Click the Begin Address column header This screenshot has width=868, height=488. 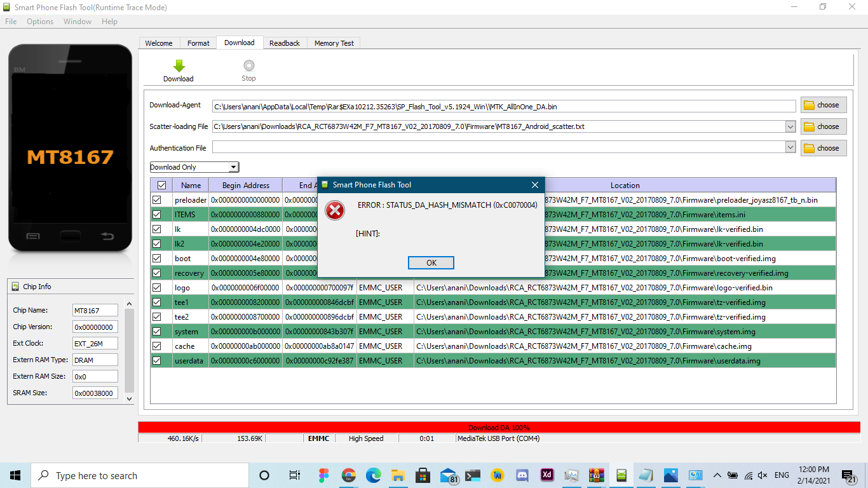pyautogui.click(x=246, y=186)
